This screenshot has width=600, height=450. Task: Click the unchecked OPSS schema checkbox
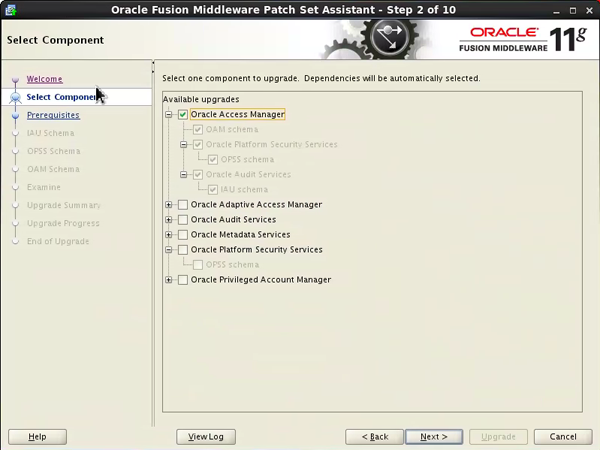point(198,265)
